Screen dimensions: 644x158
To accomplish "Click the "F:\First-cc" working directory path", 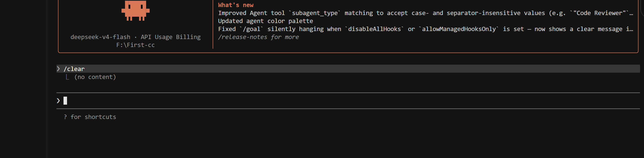I will pos(135,45).
